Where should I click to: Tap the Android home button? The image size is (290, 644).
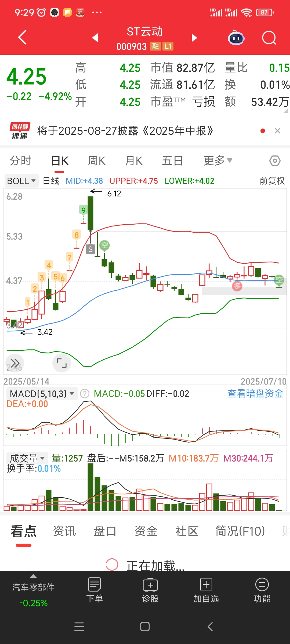[x=145, y=627]
